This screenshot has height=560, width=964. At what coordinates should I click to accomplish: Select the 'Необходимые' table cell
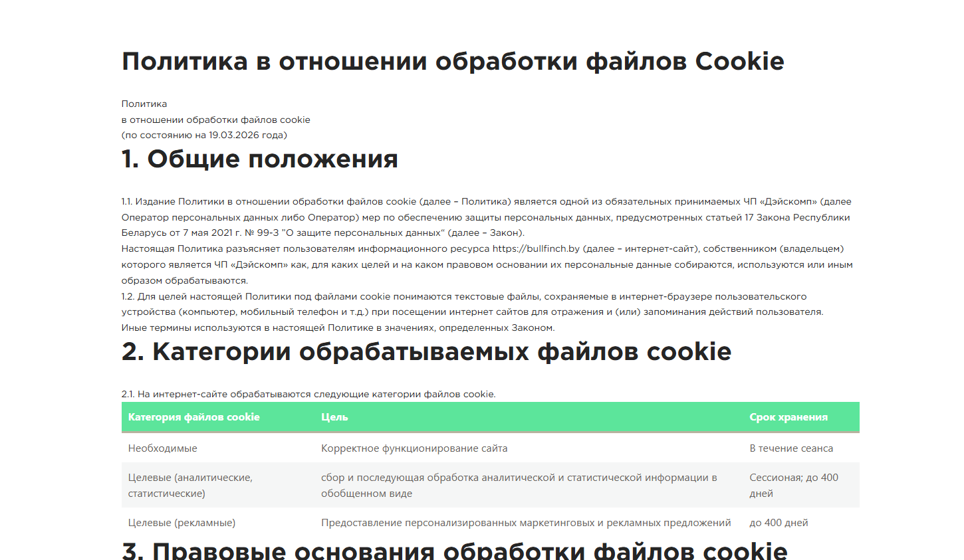tap(163, 448)
